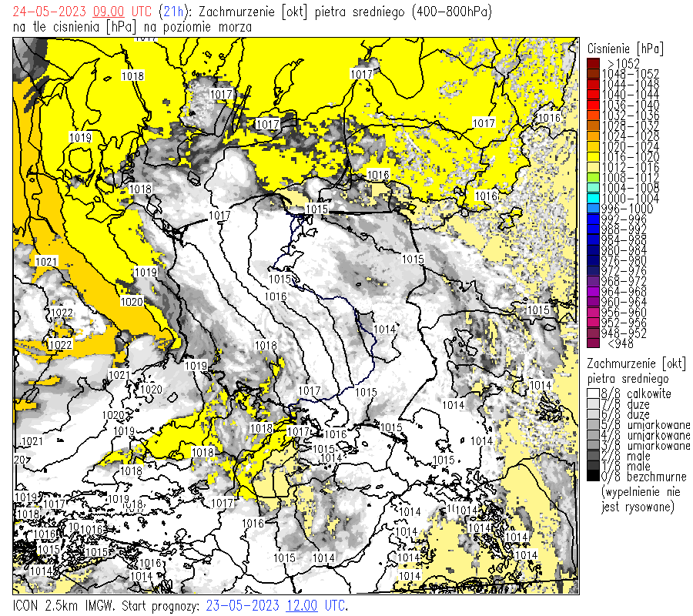This screenshot has width=693, height=616.
Task: Click the 1004-1008 legend swatch
Action: click(593, 188)
